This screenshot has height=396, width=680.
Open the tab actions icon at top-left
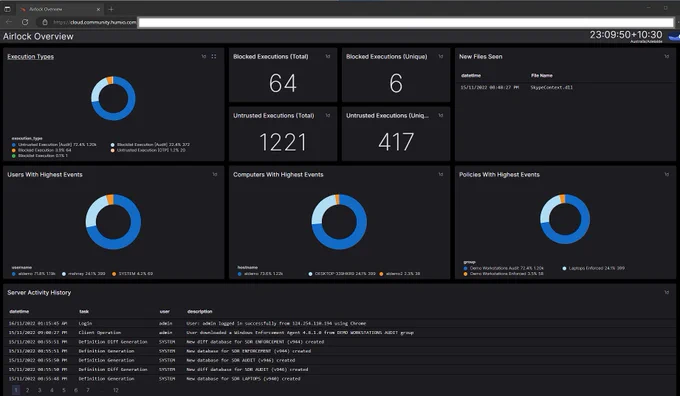tap(7, 9)
